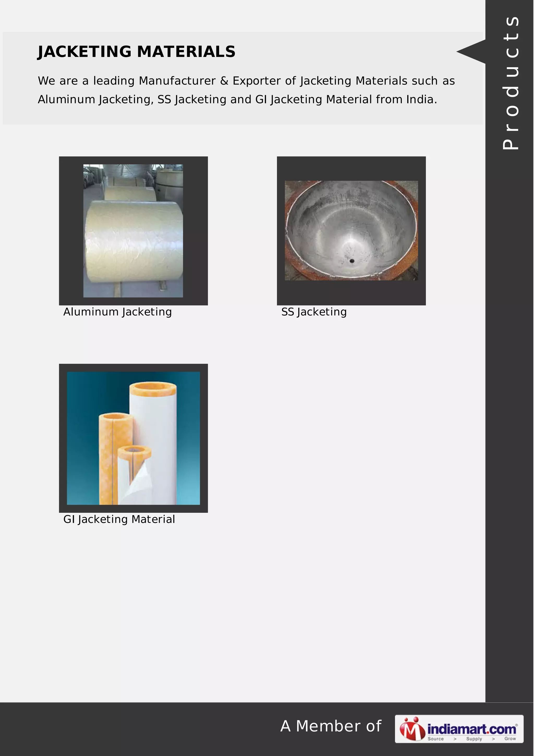Click the 'A Member of' footer text

click(x=331, y=726)
